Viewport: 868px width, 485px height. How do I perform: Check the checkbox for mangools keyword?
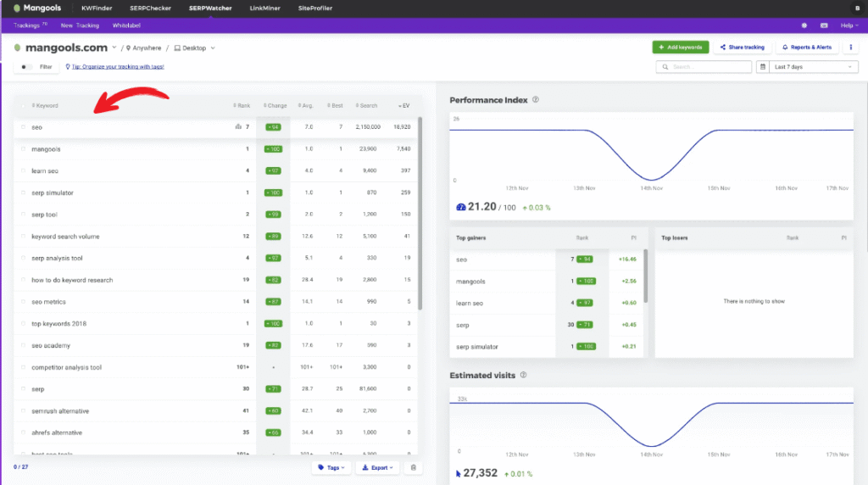[x=24, y=149]
